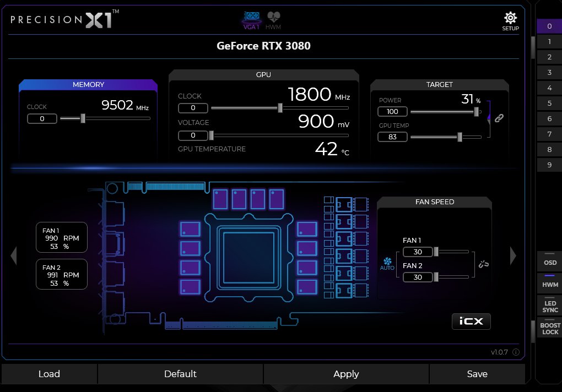Click the Fan 2 speed value field
The height and width of the screenshot is (392, 562).
pyautogui.click(x=418, y=277)
